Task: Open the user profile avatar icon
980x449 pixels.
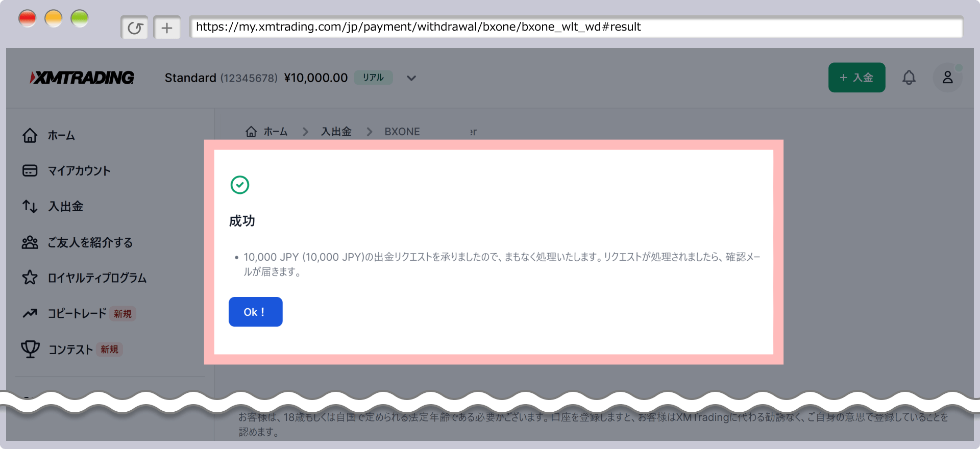Action: (x=947, y=78)
